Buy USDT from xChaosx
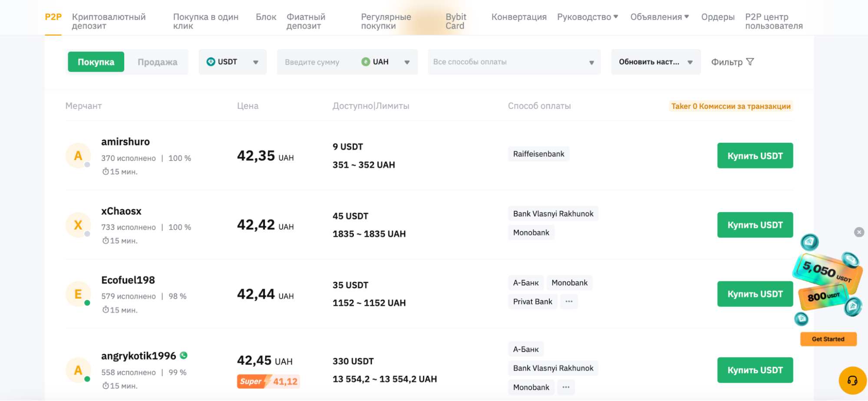Viewport: 868px width, 401px height. [755, 225]
